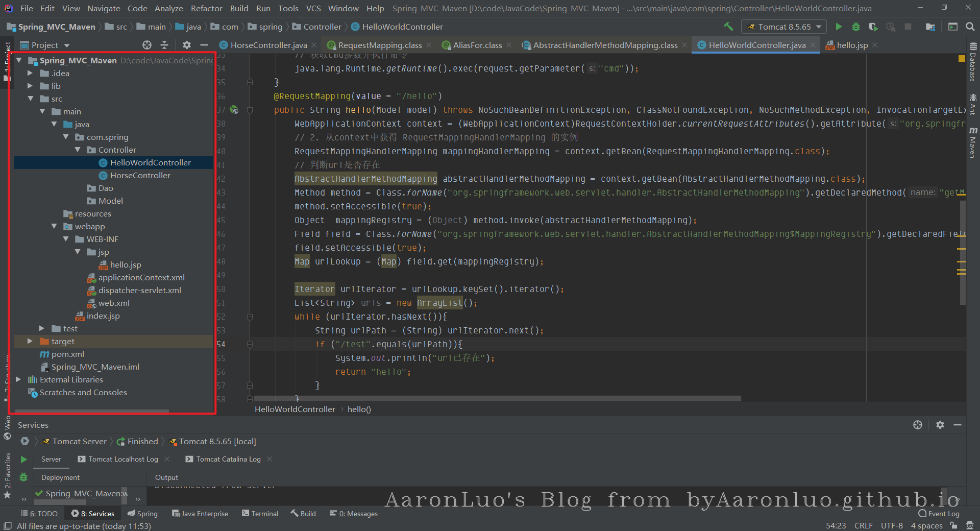Click the Stop process square icon
This screenshot has height=531, width=980.
[908, 27]
